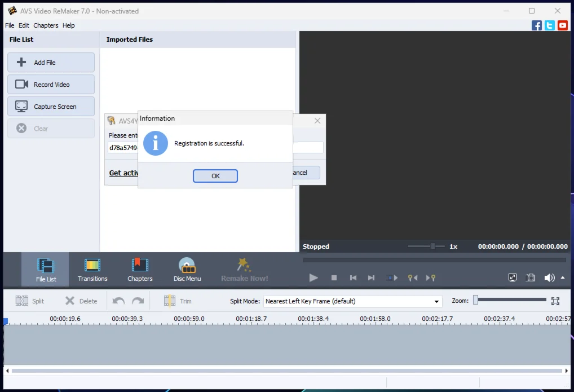Click Cancel in the activation dialog
574x392 pixels.
click(x=306, y=173)
